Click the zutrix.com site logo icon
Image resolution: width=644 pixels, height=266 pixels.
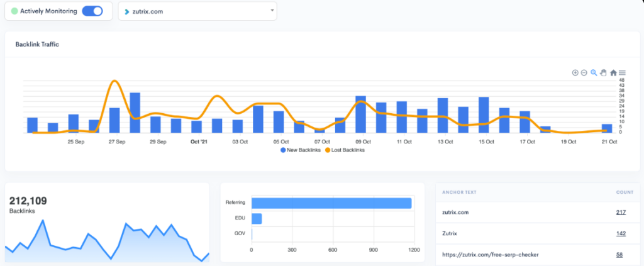[127, 11]
